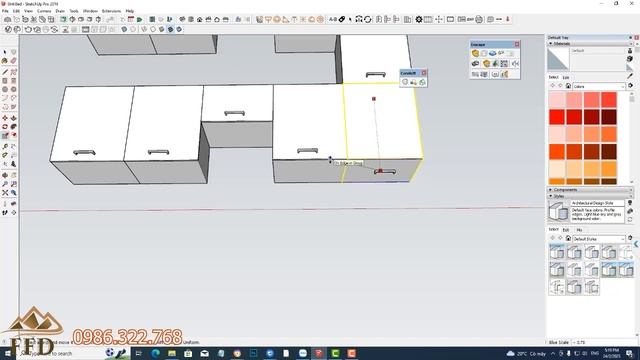
Task: Start Enscape from the Enscape toolbar
Action: pos(475,53)
